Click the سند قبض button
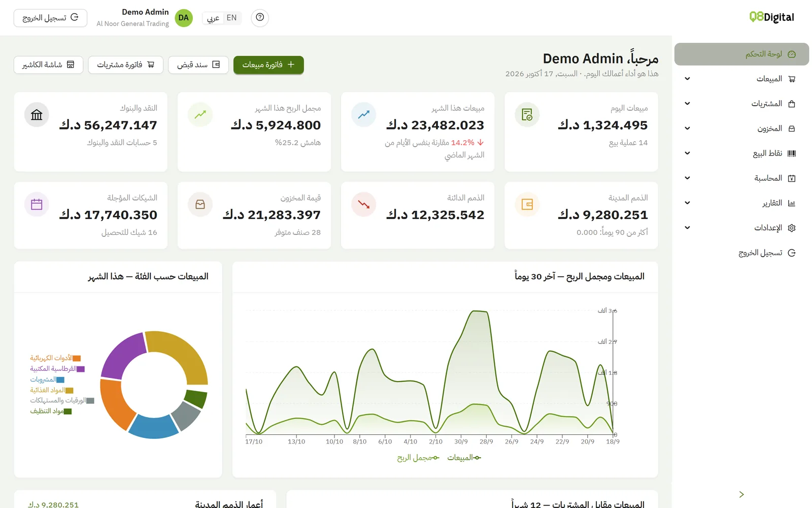812x508 pixels. coord(198,65)
